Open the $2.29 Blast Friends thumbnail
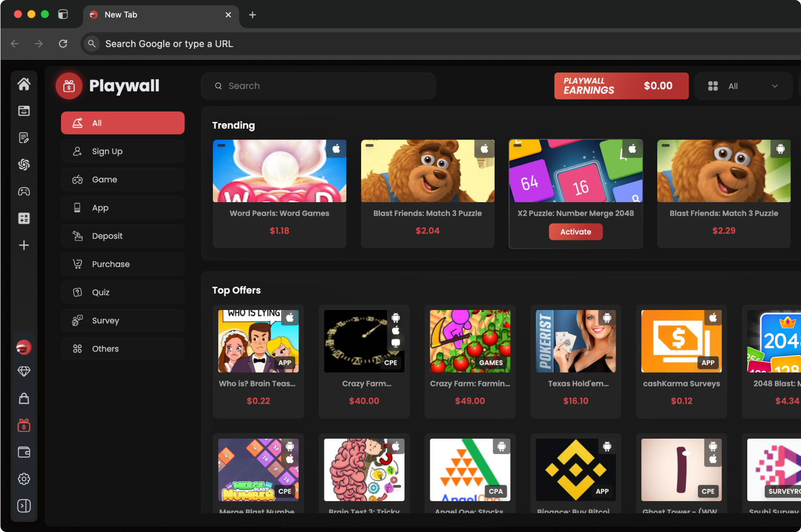 [x=724, y=171]
